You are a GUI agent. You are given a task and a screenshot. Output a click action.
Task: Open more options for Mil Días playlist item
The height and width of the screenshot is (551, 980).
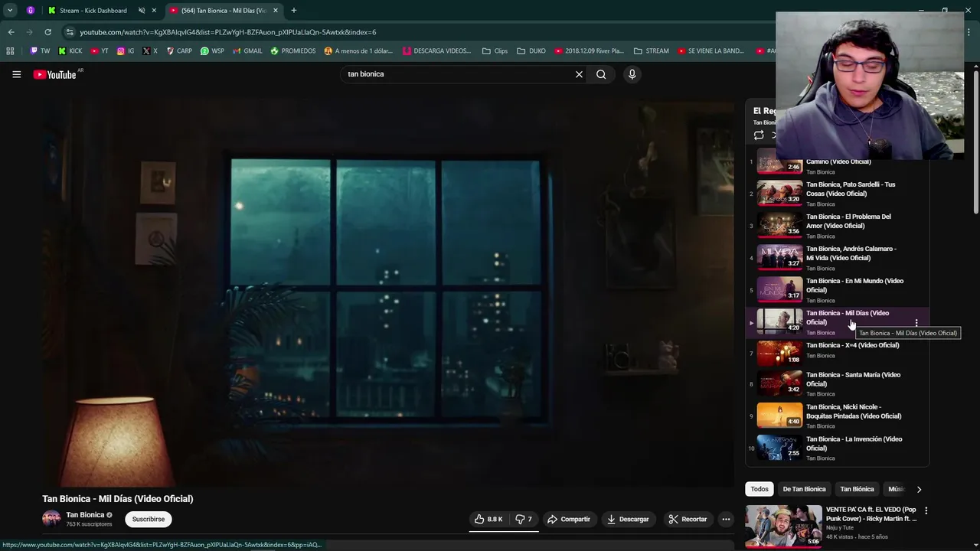pyautogui.click(x=916, y=323)
